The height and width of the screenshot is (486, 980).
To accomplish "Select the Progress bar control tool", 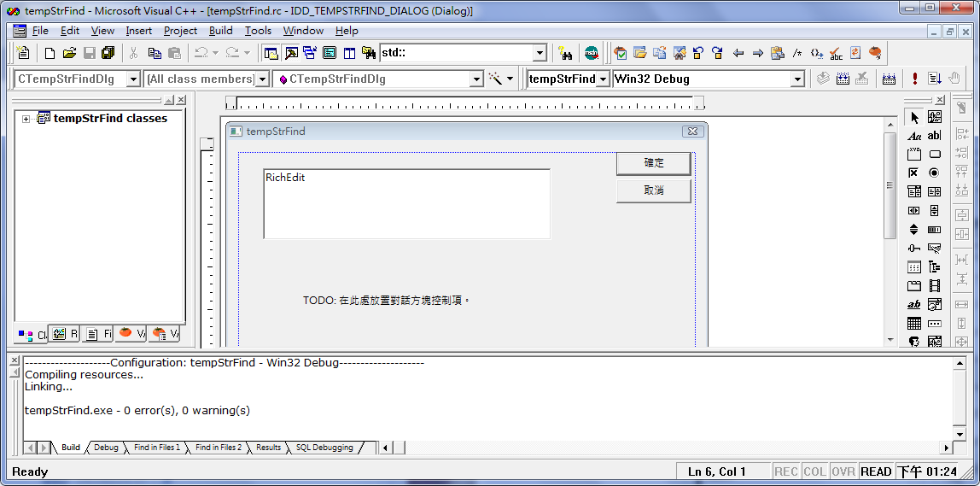I will [935, 230].
